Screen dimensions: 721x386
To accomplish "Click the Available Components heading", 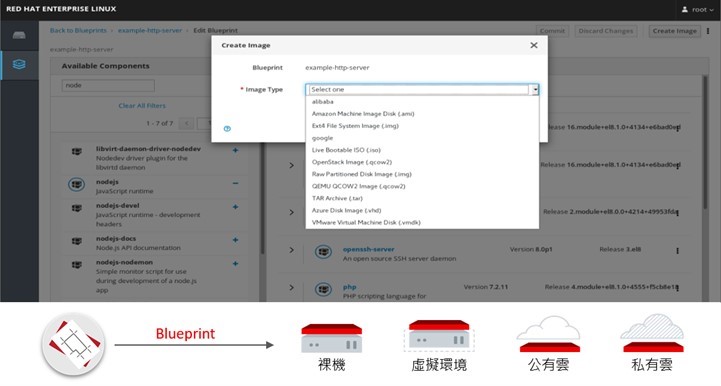I will click(106, 66).
